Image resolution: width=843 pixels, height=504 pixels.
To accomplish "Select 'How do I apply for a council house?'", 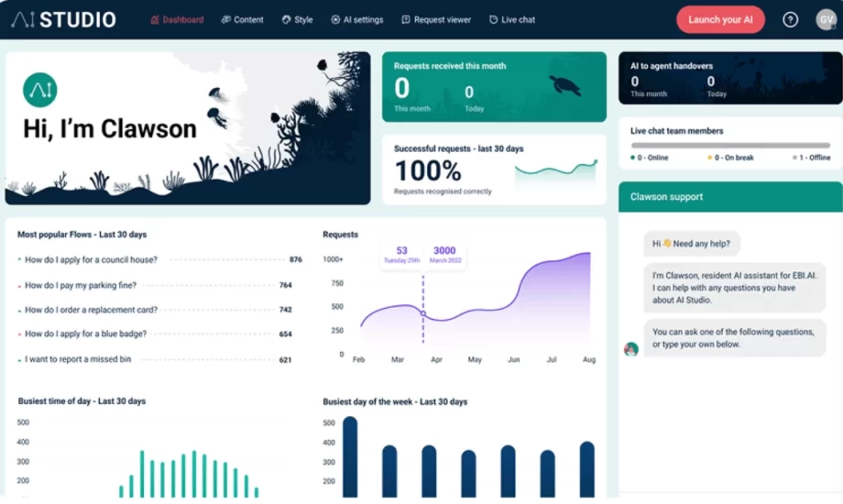I will [x=91, y=260].
